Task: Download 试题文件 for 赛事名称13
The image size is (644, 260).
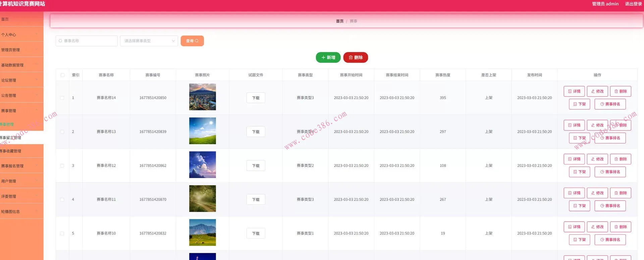Action: click(256, 132)
